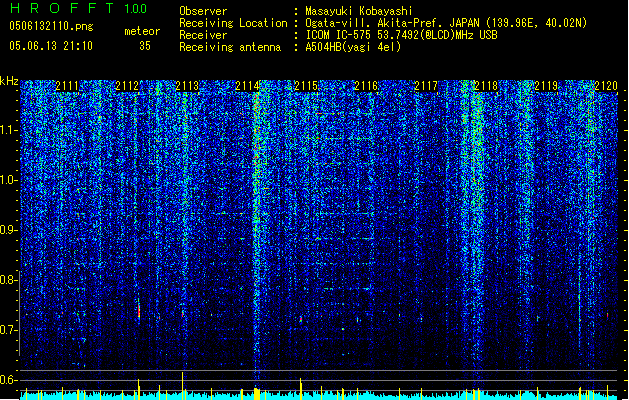The image size is (629, 400).
Task: Click the 2113 time marker
Action: 187,86
